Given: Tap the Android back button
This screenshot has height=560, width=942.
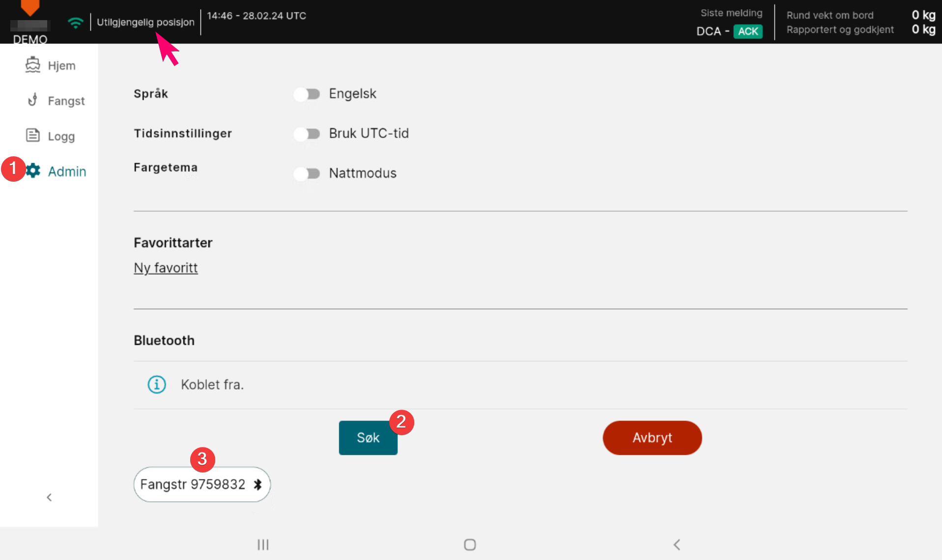Looking at the screenshot, I should tap(677, 544).
